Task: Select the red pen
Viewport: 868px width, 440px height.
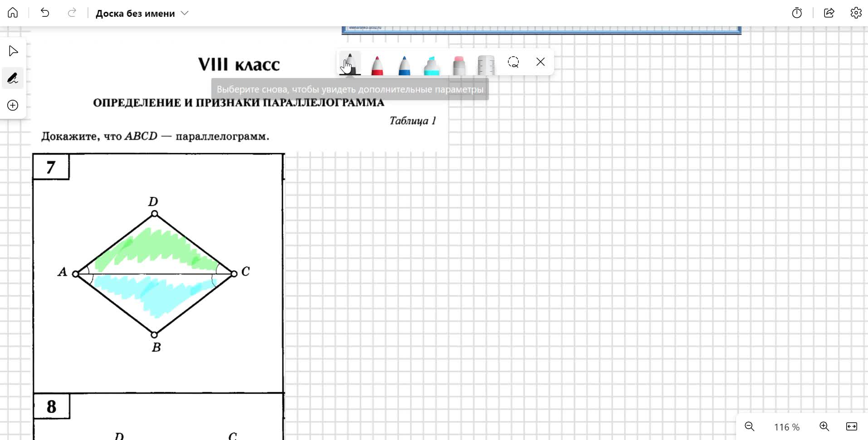Action: pyautogui.click(x=377, y=65)
